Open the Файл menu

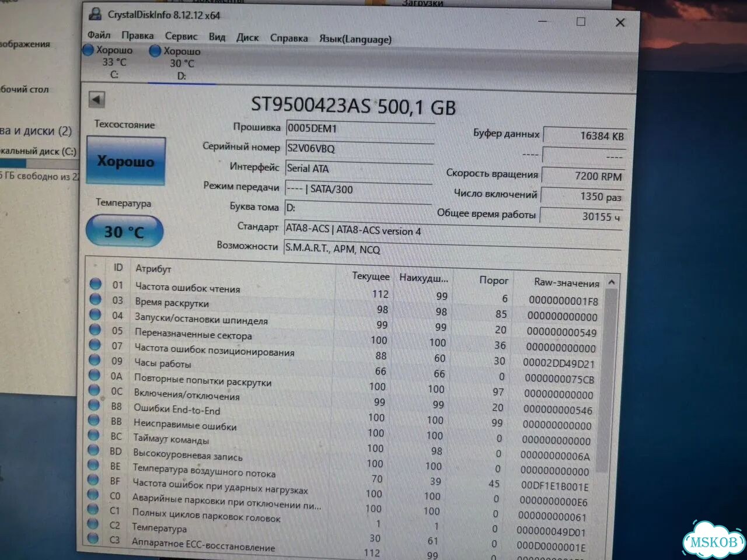click(x=99, y=35)
